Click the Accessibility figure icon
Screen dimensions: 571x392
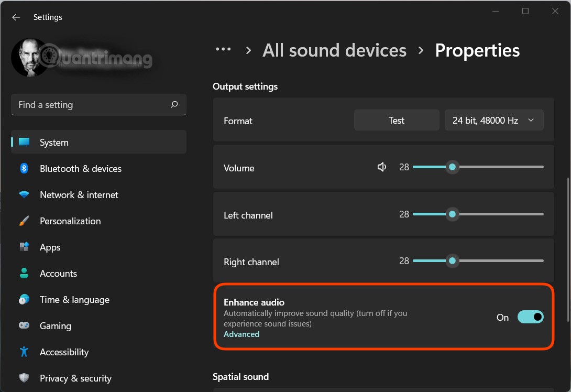pos(24,352)
